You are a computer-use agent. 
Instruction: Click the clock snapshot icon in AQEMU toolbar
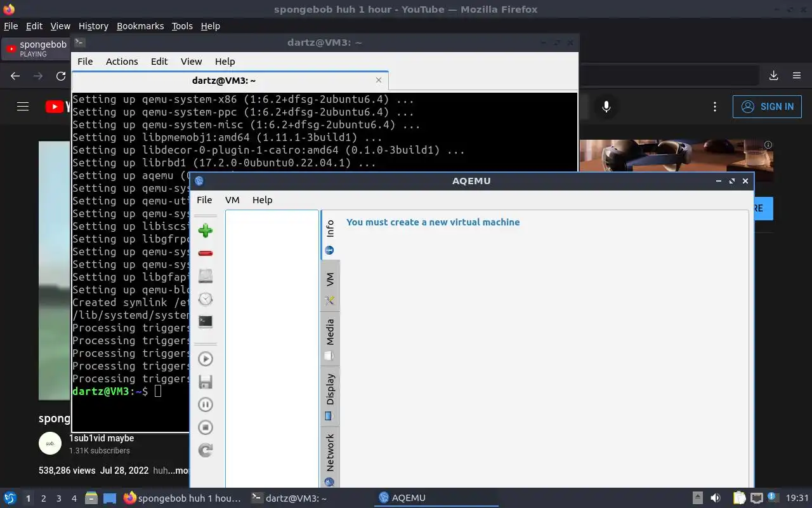tap(205, 299)
